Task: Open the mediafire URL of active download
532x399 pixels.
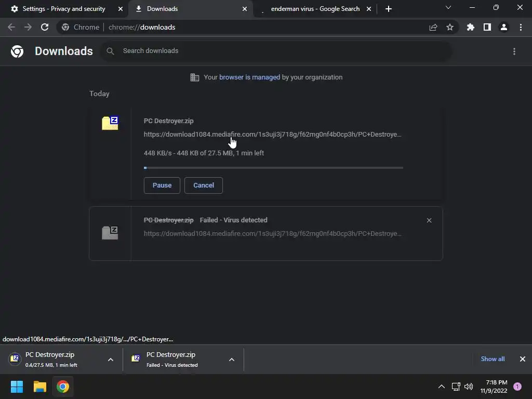Action: point(272,135)
